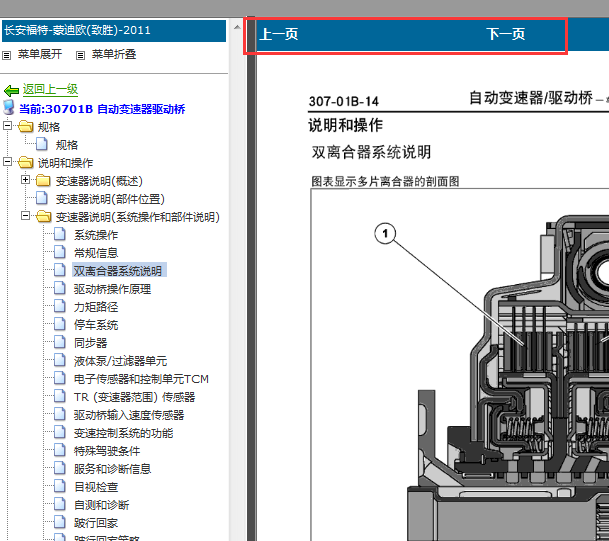Click the document icon beside 自测和诊断
609x541 pixels.
coord(59,504)
